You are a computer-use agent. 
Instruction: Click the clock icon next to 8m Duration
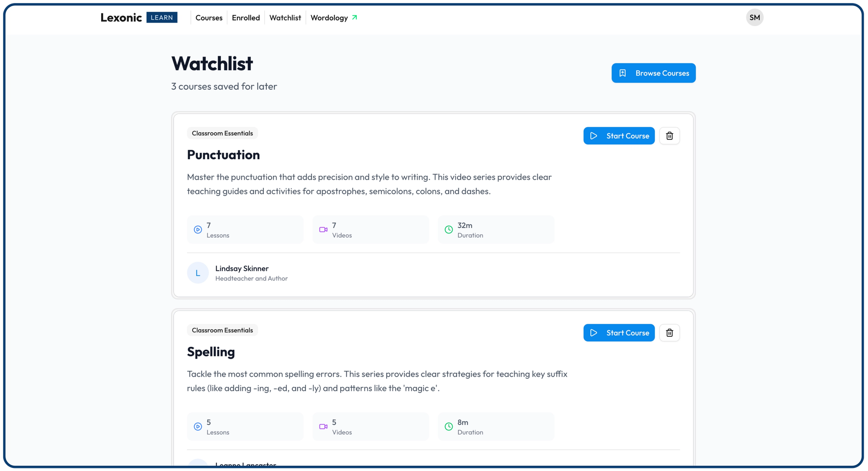pyautogui.click(x=448, y=426)
